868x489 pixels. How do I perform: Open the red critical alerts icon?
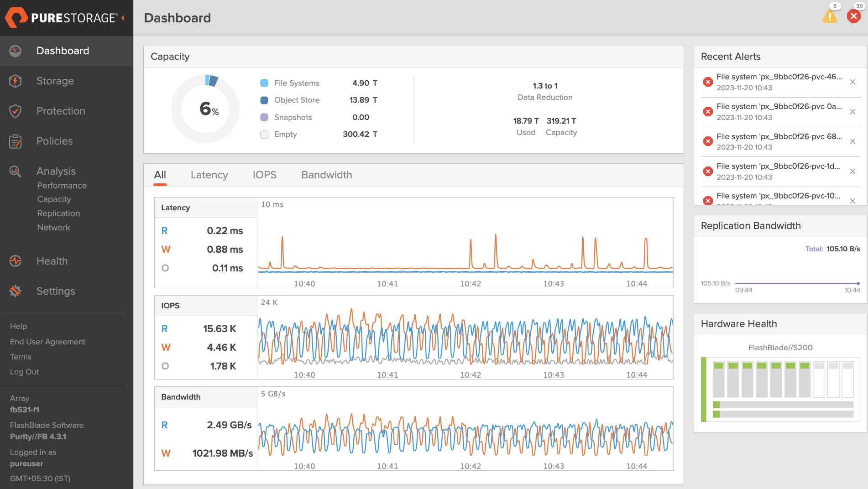click(x=853, y=16)
